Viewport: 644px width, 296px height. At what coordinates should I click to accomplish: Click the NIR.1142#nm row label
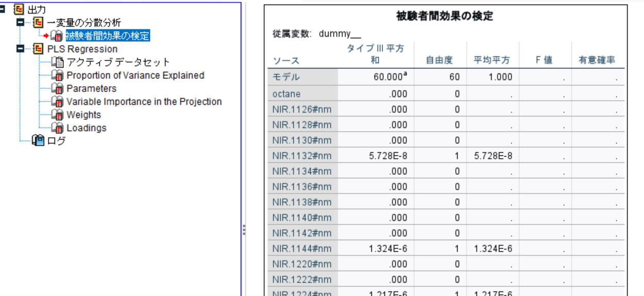[303, 233]
